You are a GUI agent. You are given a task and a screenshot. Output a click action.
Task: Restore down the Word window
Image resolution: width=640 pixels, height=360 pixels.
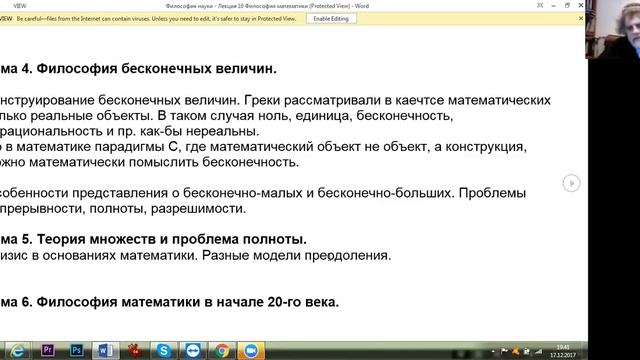567,5
